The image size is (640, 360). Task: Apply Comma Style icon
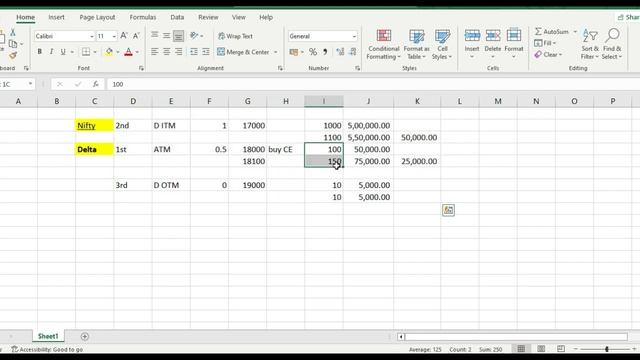click(x=325, y=52)
